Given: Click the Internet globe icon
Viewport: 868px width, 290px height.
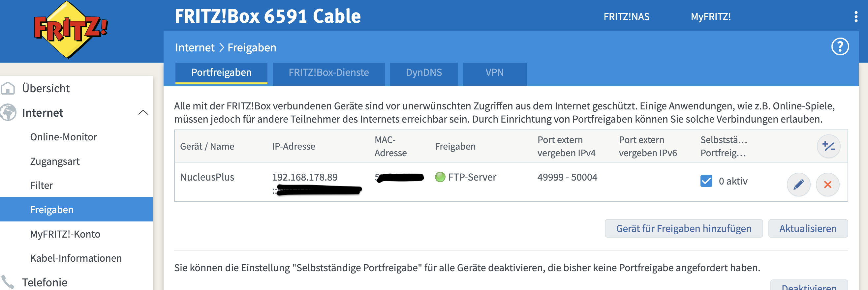Looking at the screenshot, I should [8, 112].
